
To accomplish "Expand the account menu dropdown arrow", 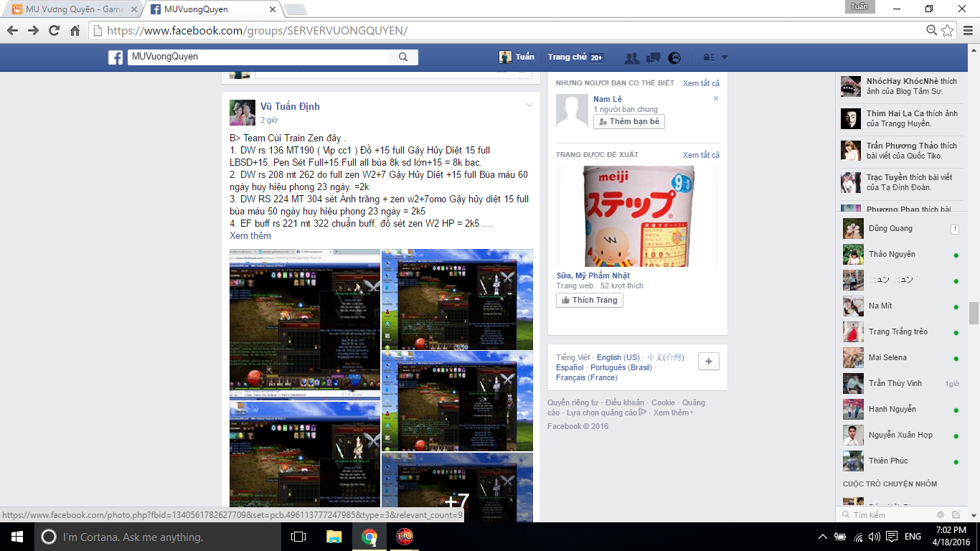I will (x=725, y=57).
